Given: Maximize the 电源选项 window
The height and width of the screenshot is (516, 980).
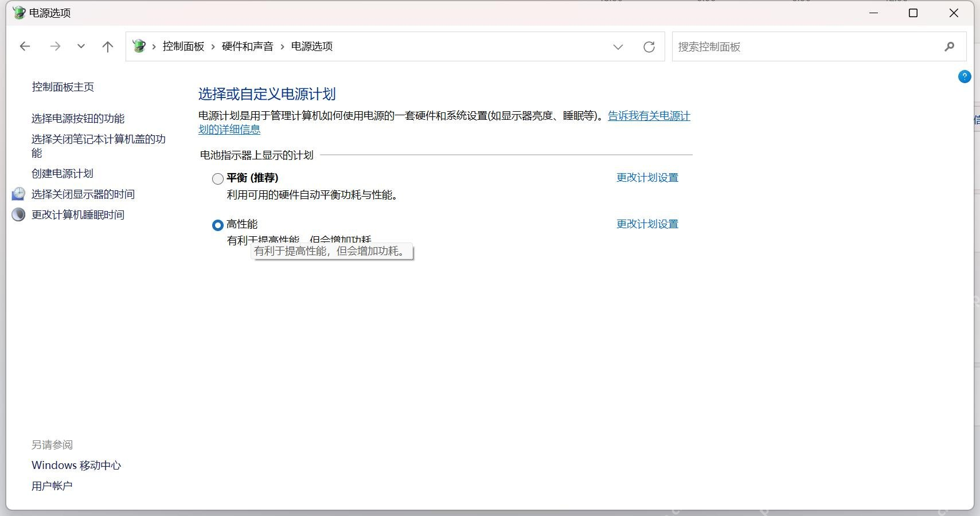Looking at the screenshot, I should pyautogui.click(x=913, y=13).
